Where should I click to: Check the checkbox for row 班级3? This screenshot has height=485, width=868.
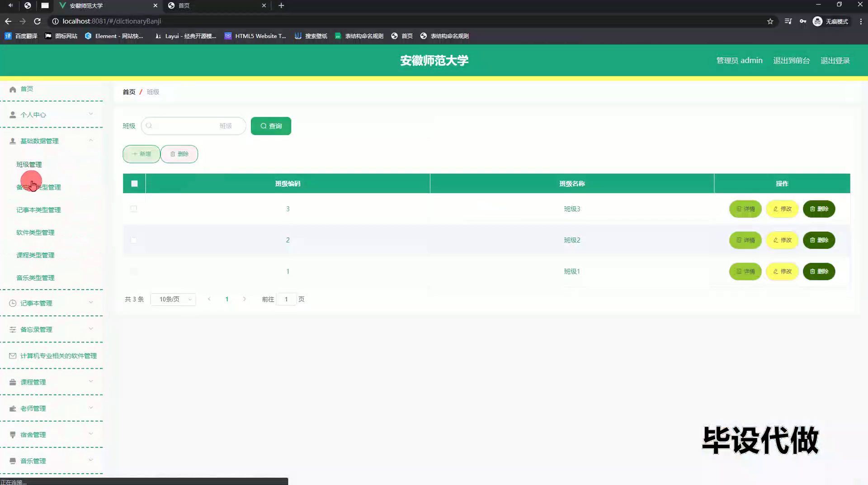tap(133, 209)
